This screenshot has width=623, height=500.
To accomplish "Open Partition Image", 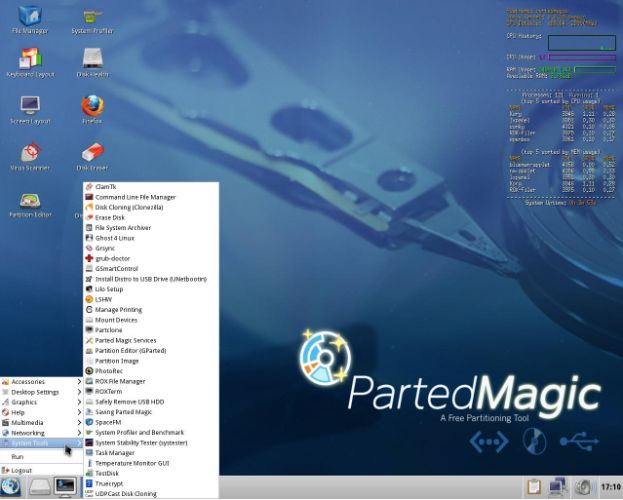I will click(151, 361).
